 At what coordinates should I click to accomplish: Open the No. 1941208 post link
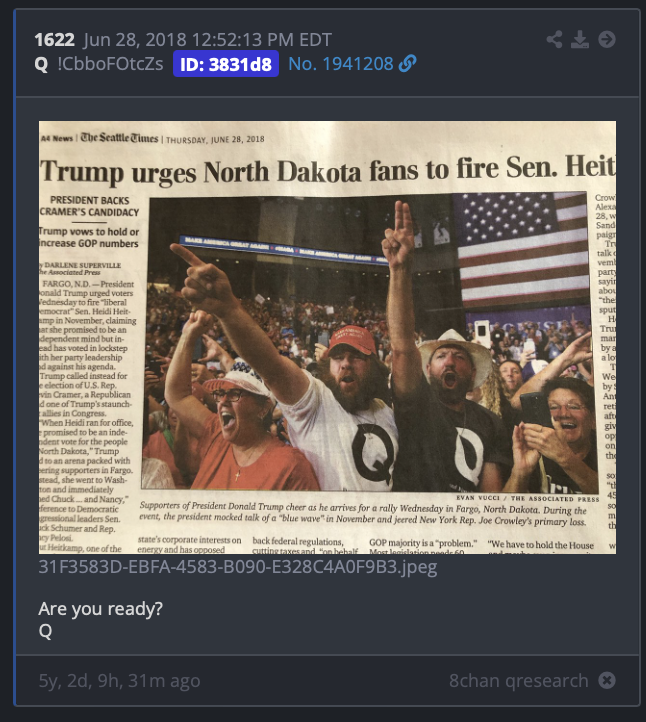point(341,64)
